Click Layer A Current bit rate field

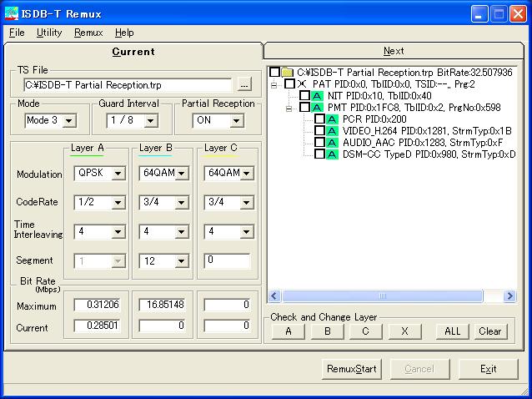pyautogui.click(x=98, y=326)
